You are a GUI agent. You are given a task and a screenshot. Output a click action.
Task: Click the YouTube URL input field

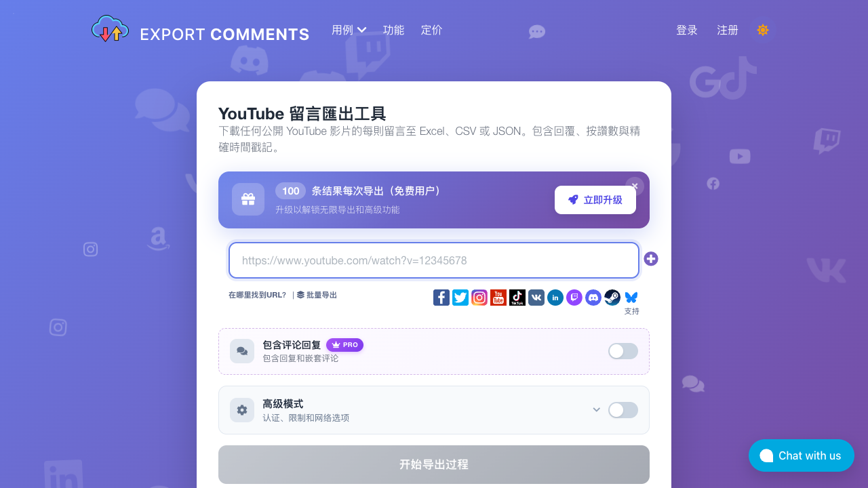(x=434, y=260)
